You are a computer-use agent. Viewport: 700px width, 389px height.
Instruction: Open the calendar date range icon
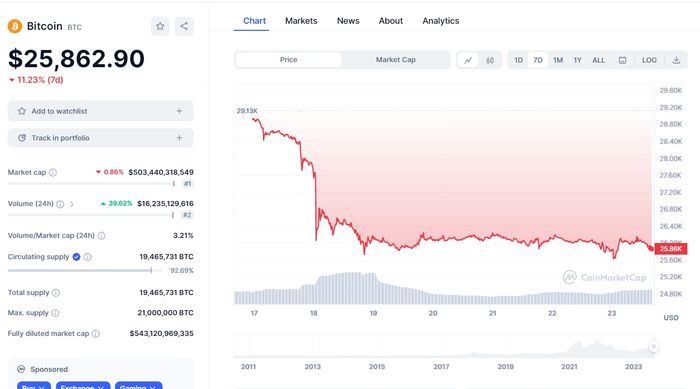click(622, 60)
